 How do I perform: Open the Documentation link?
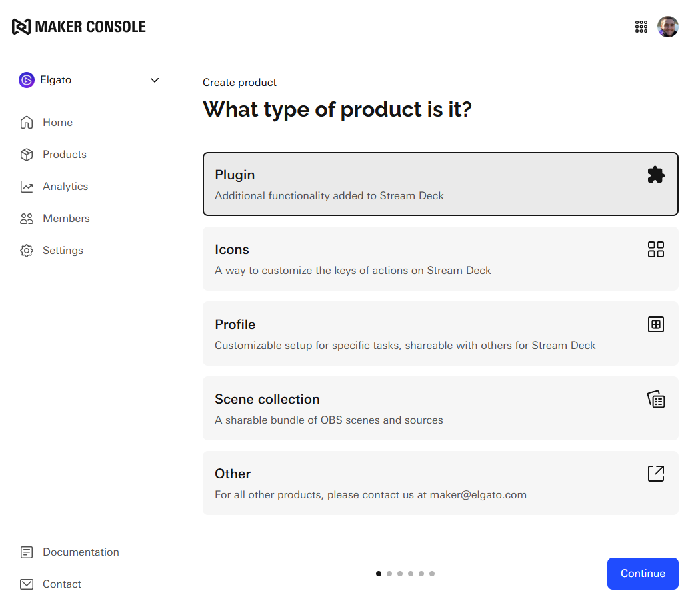click(x=80, y=552)
